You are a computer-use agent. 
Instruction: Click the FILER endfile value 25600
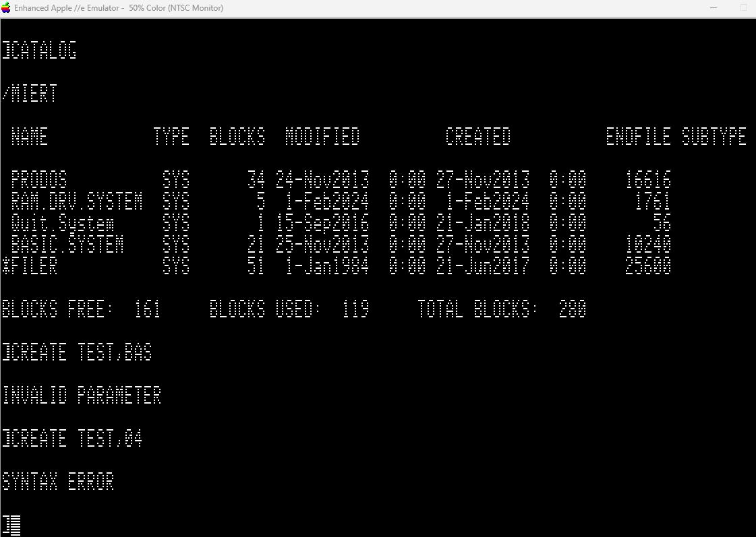click(648, 266)
